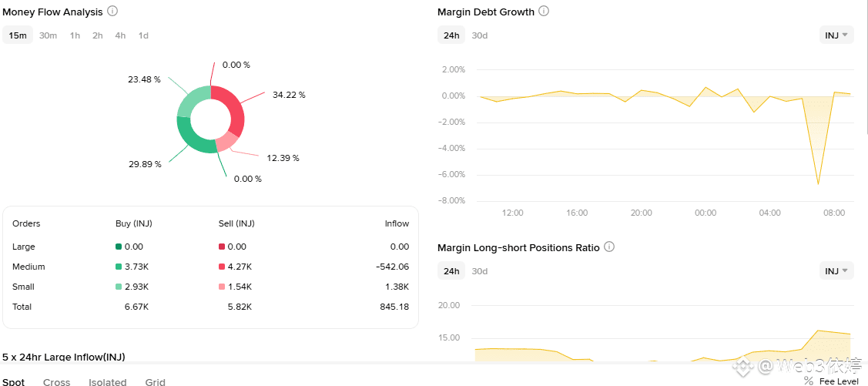This screenshot has height=386, width=868.
Task: Click the Small sell pink marker
Action: 222,287
